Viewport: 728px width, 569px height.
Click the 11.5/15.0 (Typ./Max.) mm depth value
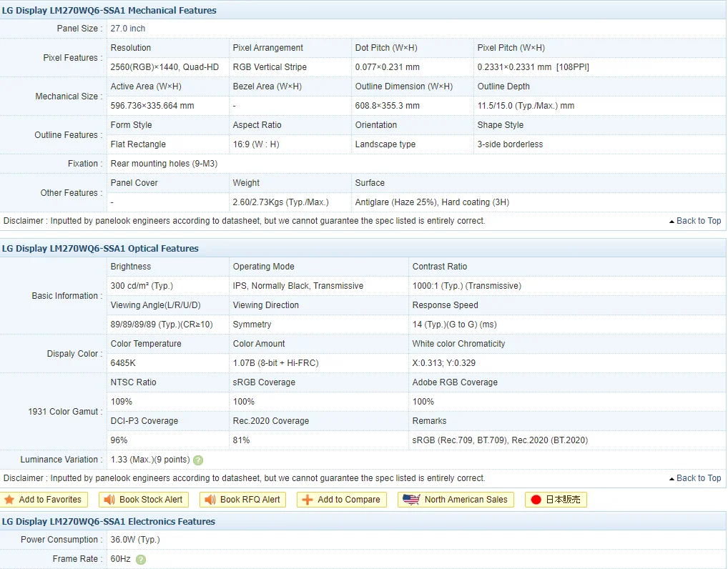[526, 105]
